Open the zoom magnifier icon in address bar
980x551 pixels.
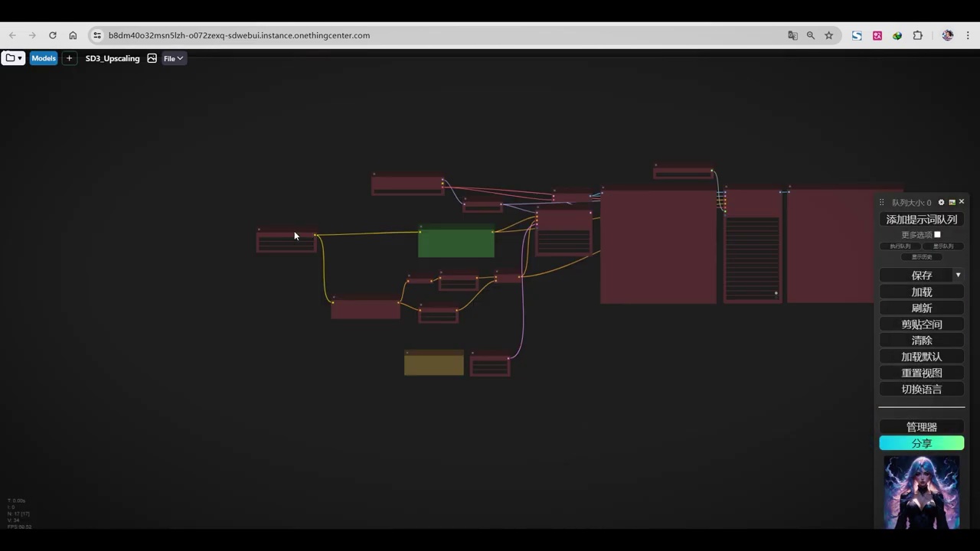(x=811, y=35)
